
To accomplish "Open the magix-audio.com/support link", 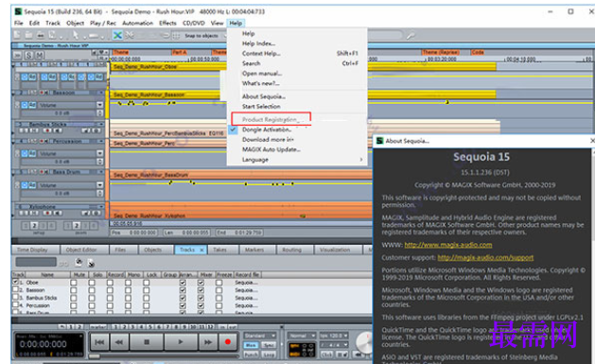I will click(485, 258).
